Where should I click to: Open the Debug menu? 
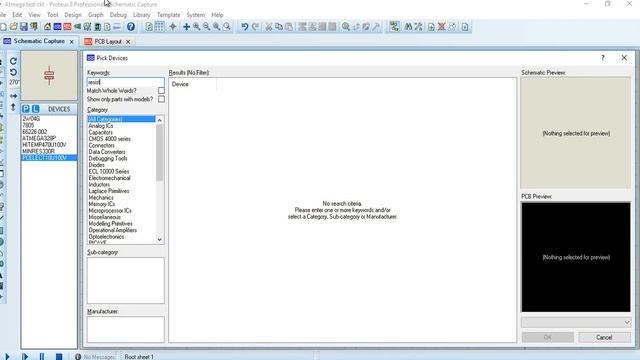click(x=118, y=15)
